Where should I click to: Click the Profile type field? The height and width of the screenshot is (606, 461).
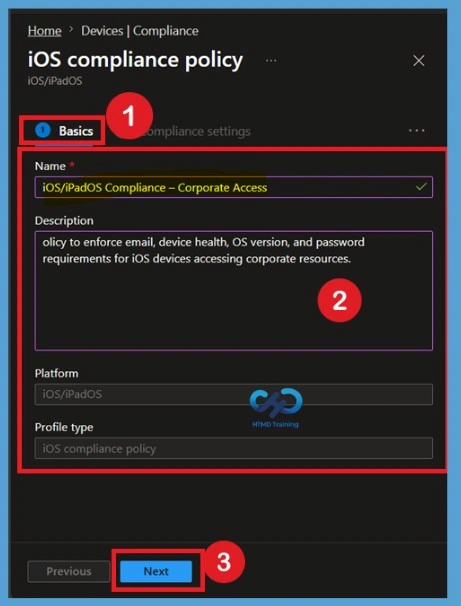pyautogui.click(x=233, y=448)
